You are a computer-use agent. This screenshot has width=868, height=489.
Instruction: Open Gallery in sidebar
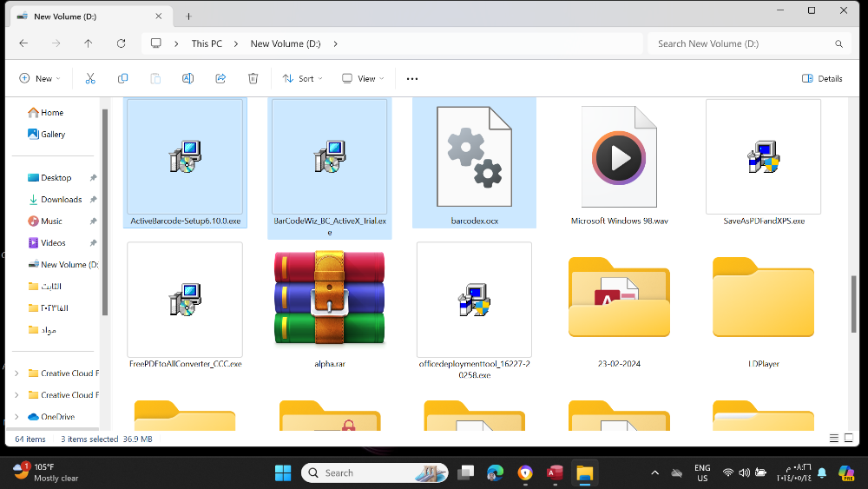47,134
